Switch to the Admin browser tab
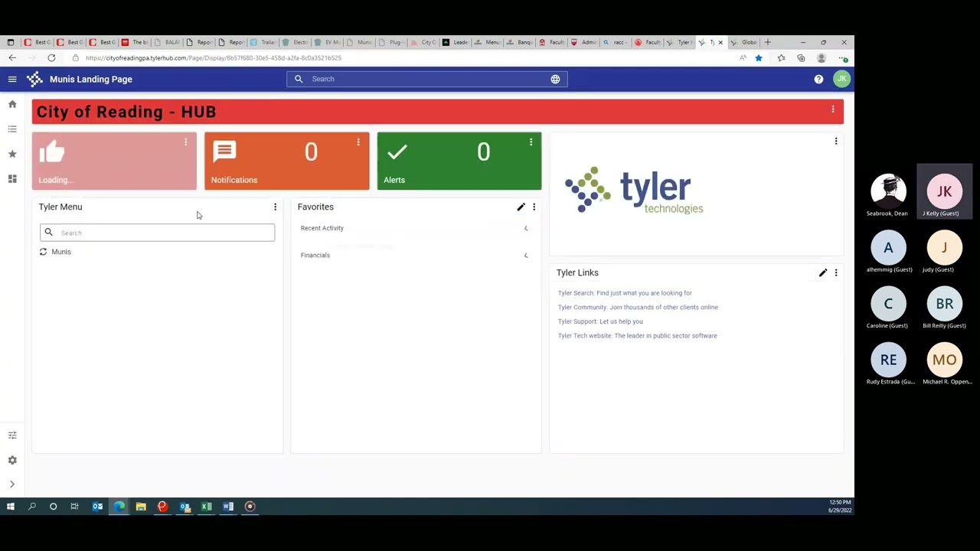980x551 pixels. pos(583,42)
